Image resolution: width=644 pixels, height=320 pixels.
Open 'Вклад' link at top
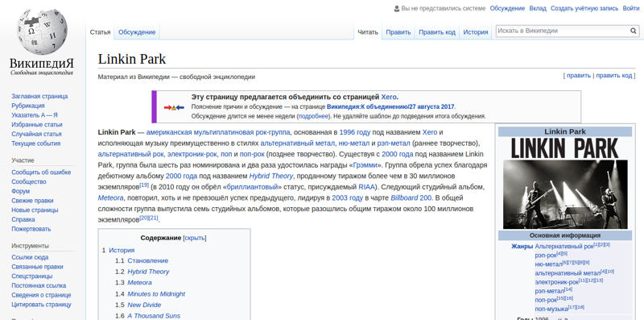coord(538,8)
